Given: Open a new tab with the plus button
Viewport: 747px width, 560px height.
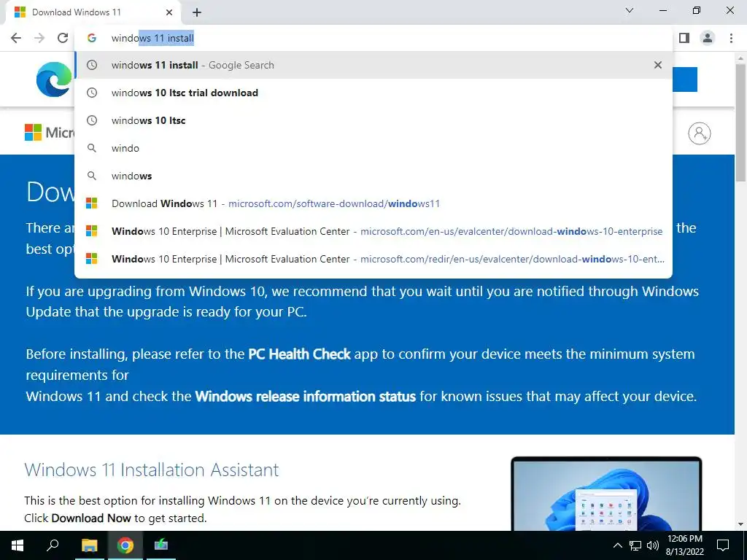Looking at the screenshot, I should tap(197, 12).
